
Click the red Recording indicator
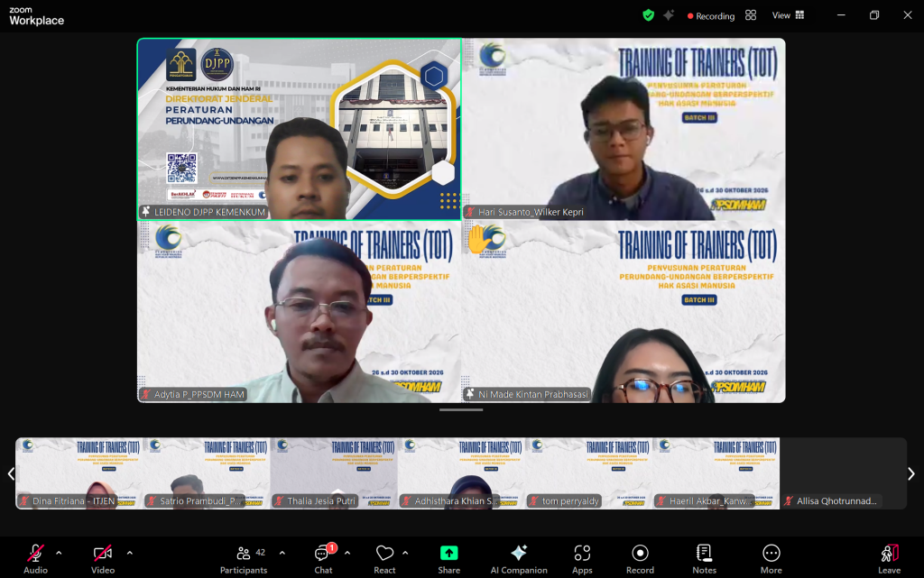coord(711,16)
